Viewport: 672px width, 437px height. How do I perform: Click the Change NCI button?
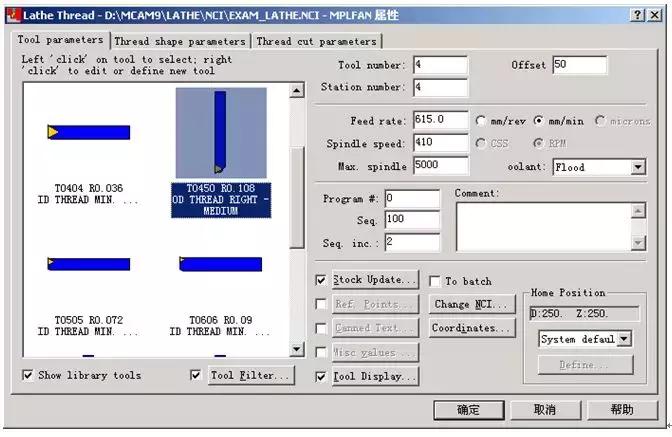(x=472, y=304)
